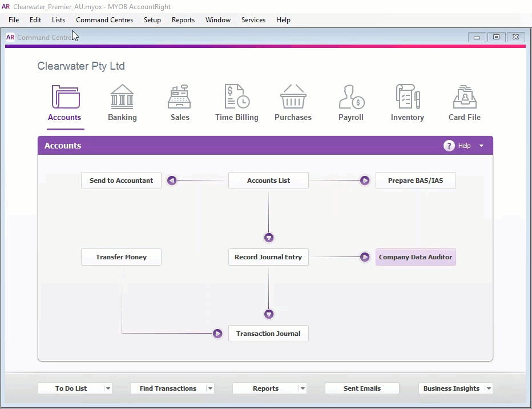Open the Setup menu
The height and width of the screenshot is (409, 532).
click(152, 20)
